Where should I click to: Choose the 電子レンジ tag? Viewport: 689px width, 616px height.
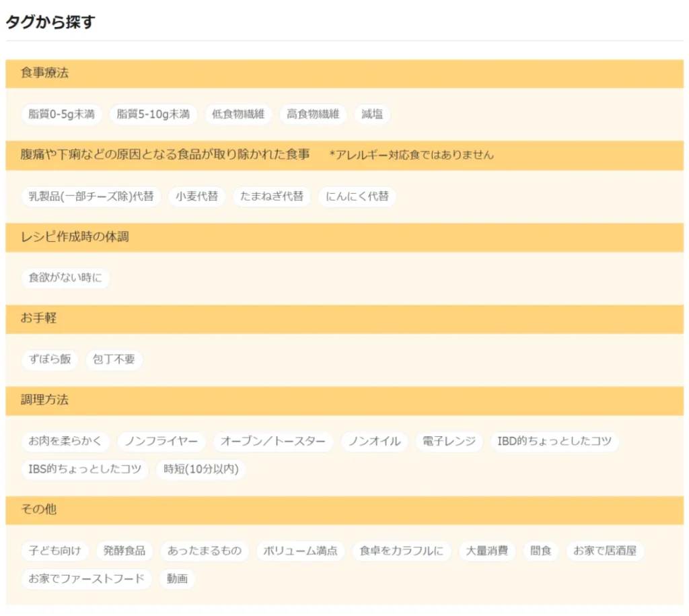pos(449,442)
